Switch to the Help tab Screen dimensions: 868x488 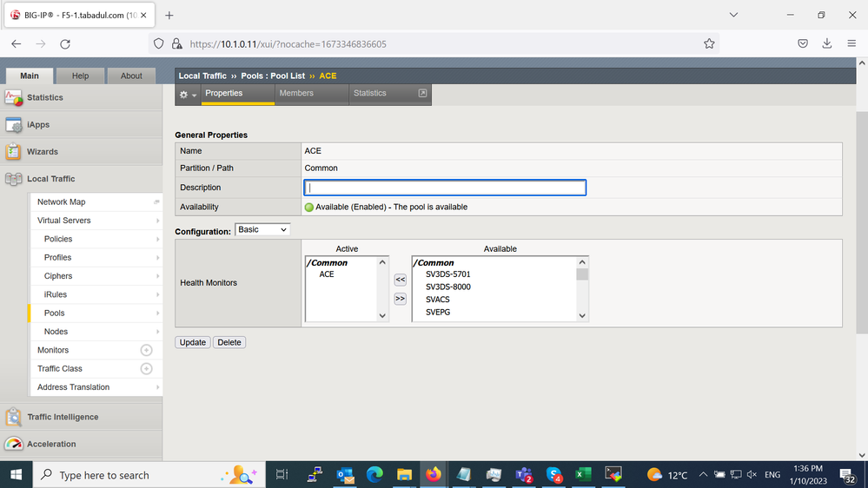pos(80,76)
